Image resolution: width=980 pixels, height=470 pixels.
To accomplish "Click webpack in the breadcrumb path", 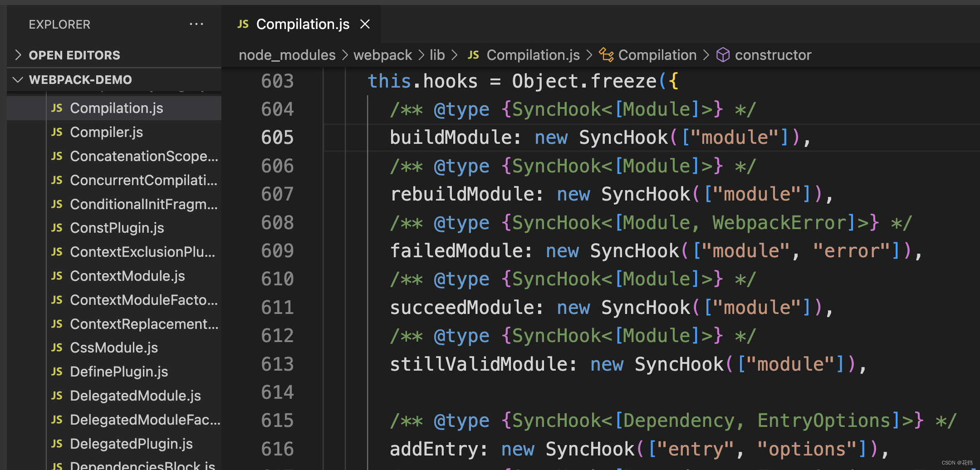I will [382, 55].
